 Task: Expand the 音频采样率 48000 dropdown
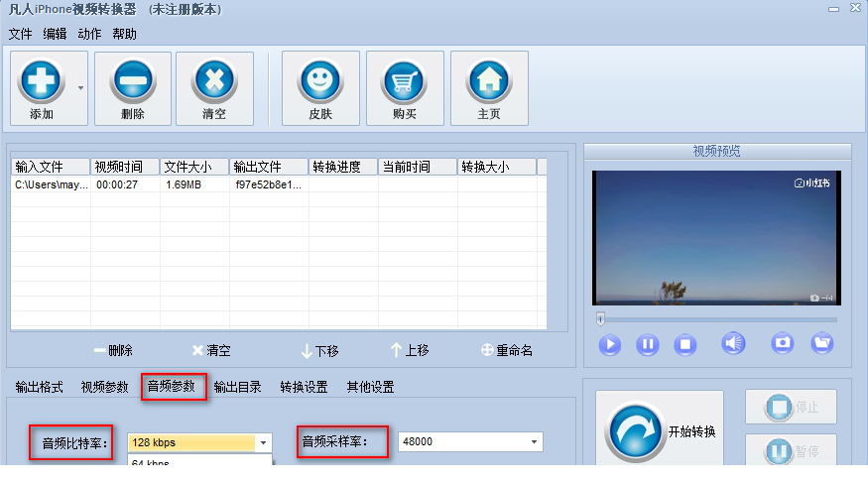click(534, 441)
